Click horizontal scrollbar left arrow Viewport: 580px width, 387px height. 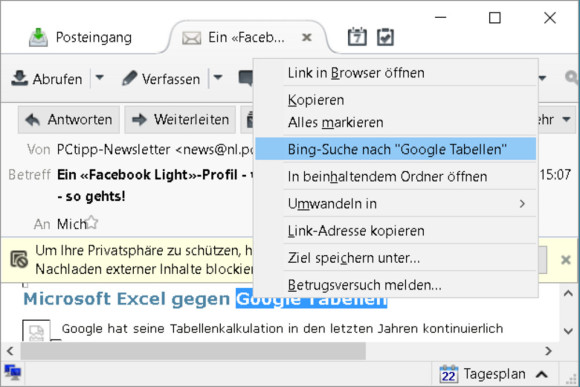click(10, 351)
